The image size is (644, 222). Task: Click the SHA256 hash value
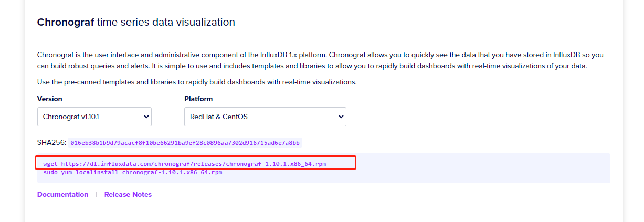185,143
